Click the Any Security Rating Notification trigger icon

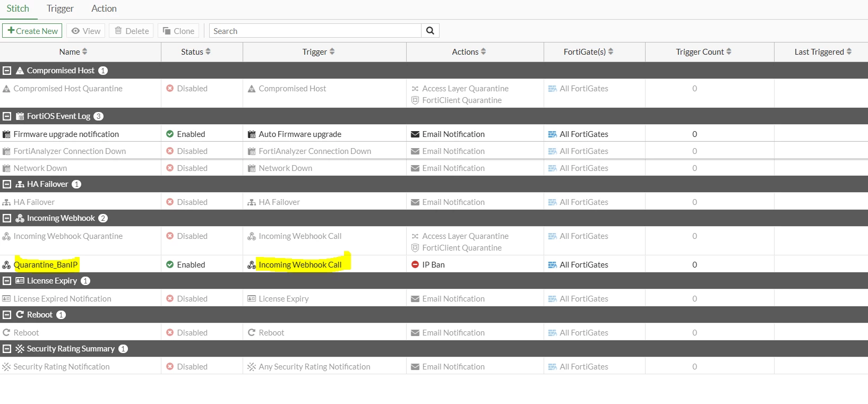(x=252, y=367)
